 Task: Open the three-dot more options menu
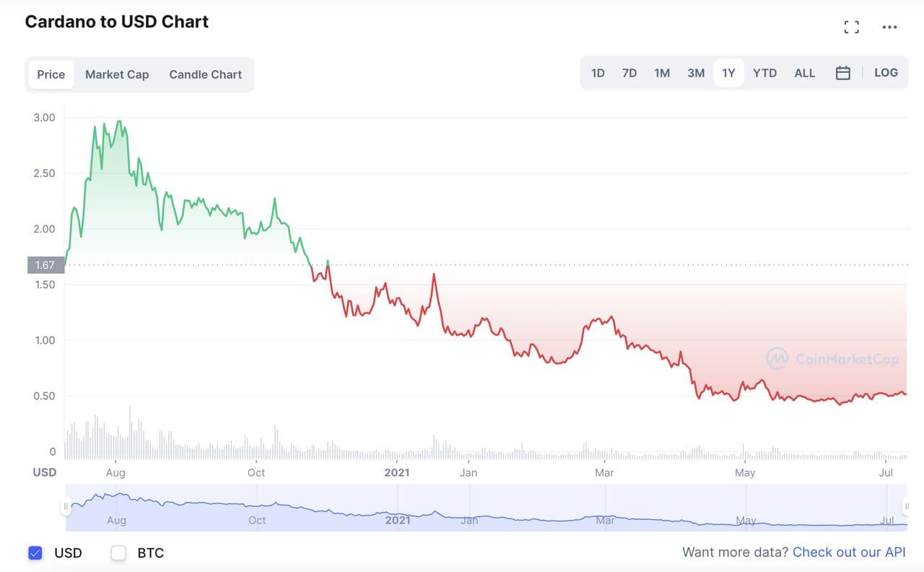coord(889,27)
